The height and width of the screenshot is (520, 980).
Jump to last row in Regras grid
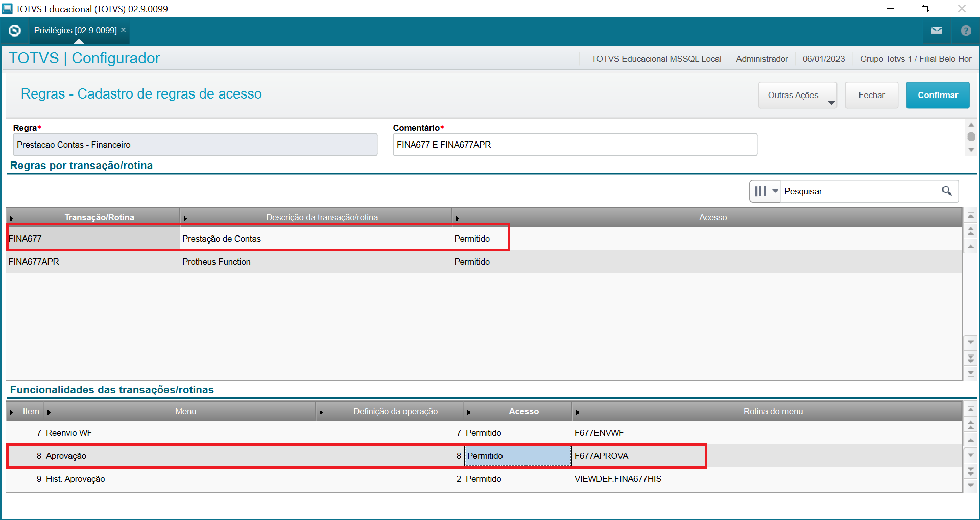tap(971, 373)
